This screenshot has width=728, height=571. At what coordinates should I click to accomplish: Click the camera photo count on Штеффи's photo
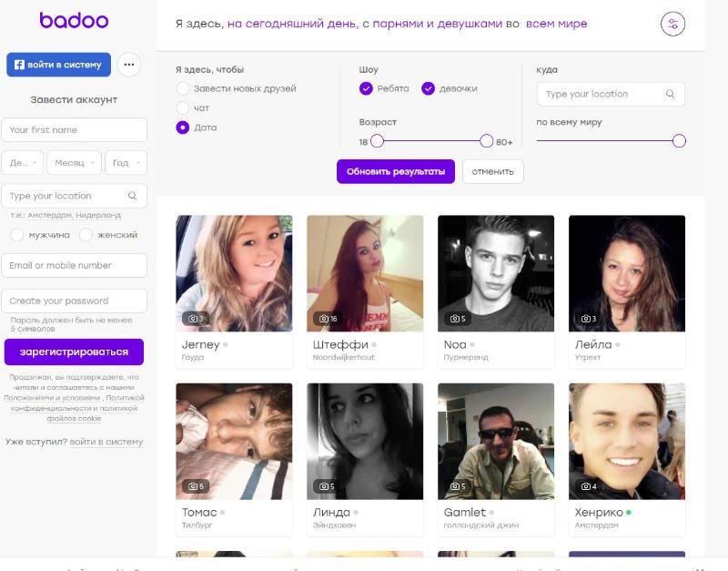pyautogui.click(x=328, y=319)
